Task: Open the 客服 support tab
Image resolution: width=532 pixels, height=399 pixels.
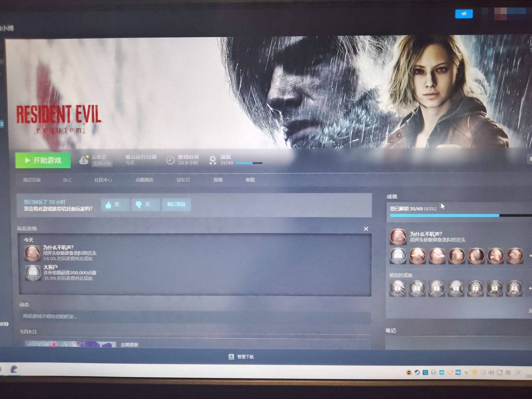Action: (x=250, y=180)
